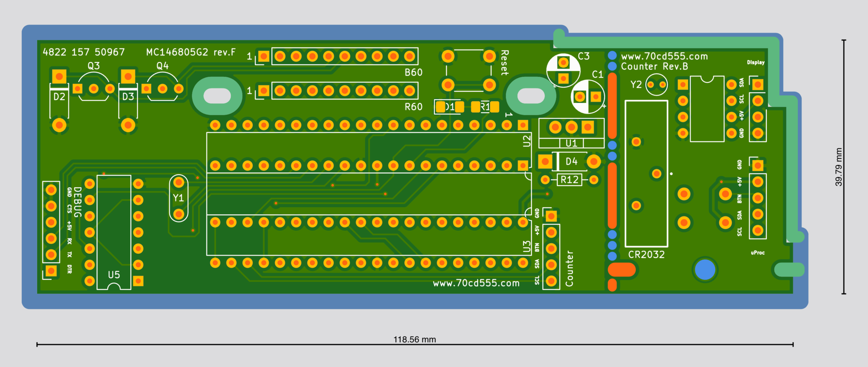The height and width of the screenshot is (367, 868).
Task: Click the 39.79 mm dimension label
Action: tap(838, 167)
